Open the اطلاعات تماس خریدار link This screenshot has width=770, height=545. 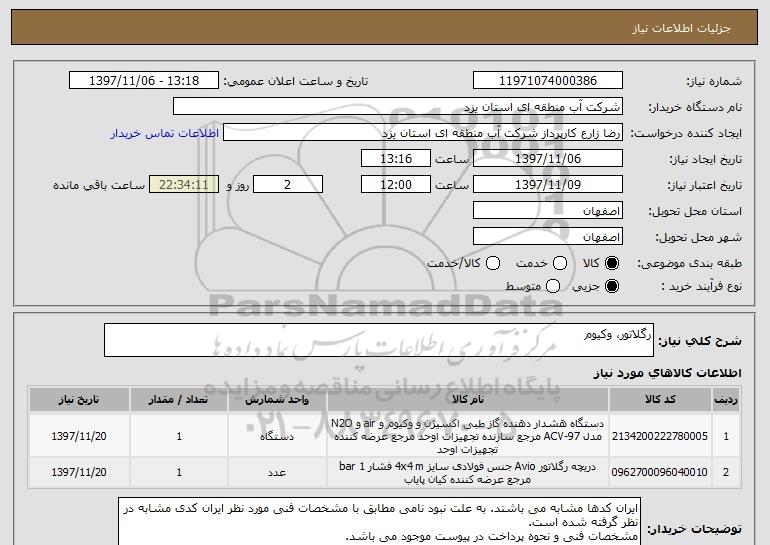pos(165,133)
